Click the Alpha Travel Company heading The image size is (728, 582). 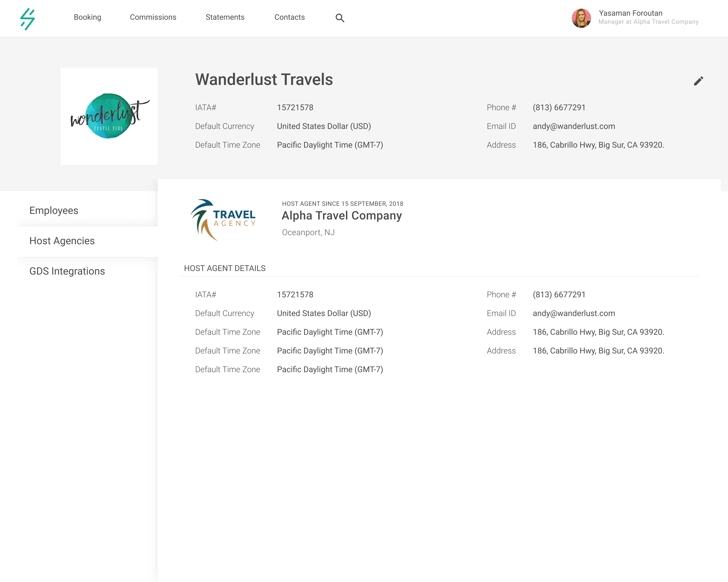point(342,215)
